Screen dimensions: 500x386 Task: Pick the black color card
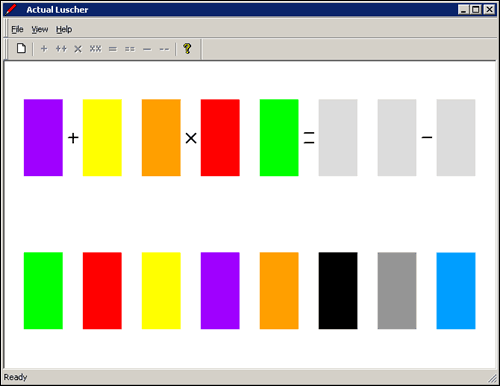coord(338,291)
